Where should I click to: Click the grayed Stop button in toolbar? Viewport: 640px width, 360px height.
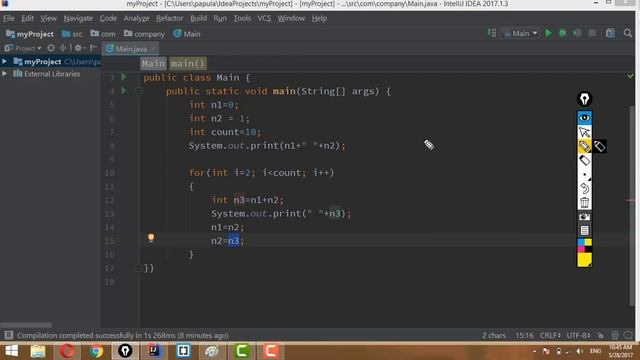[592, 33]
